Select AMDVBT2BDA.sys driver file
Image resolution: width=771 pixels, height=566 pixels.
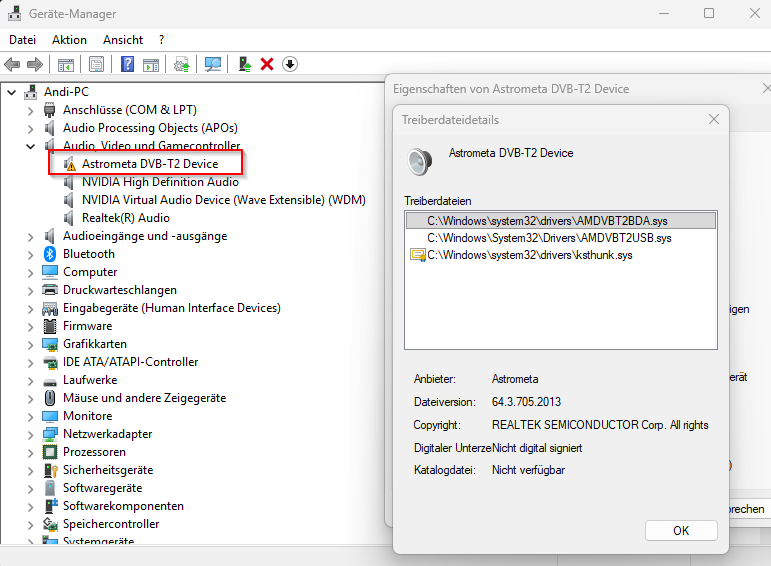(561, 221)
